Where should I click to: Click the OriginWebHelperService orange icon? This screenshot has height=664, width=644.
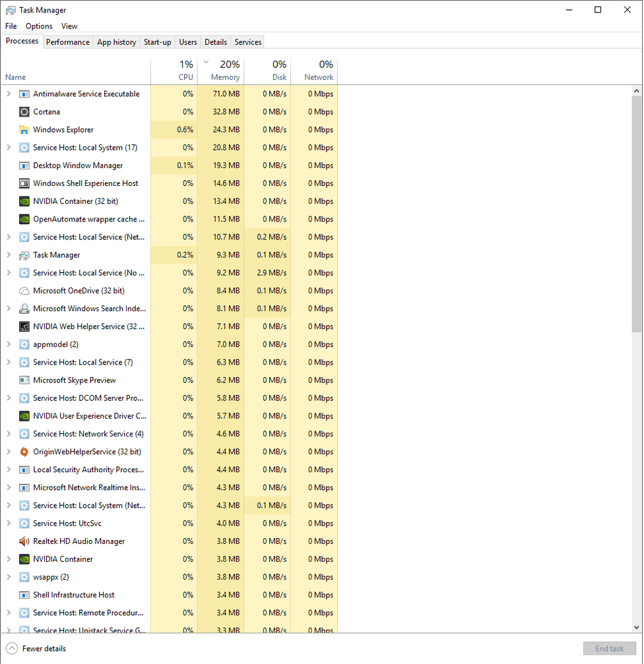24,452
